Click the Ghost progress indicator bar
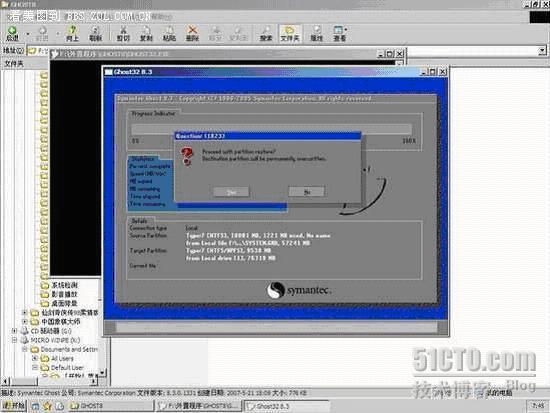Screen dimensions: 550x413 [x=271, y=129]
